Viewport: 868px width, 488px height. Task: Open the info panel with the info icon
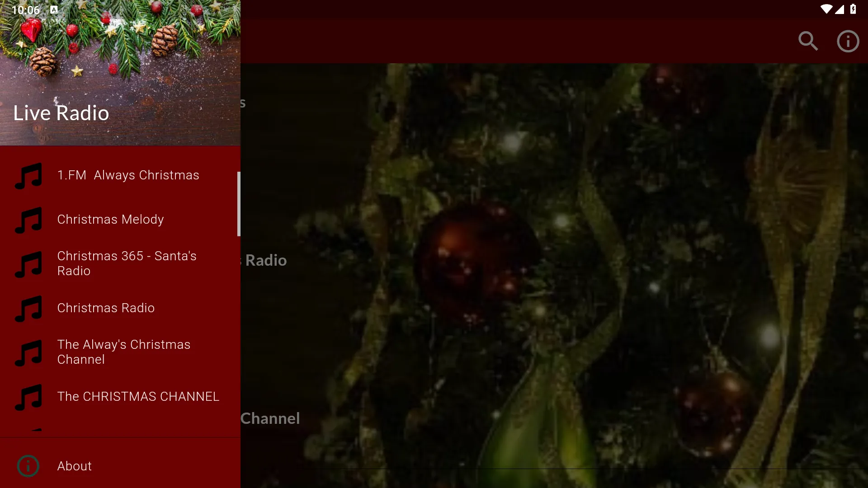click(x=848, y=42)
